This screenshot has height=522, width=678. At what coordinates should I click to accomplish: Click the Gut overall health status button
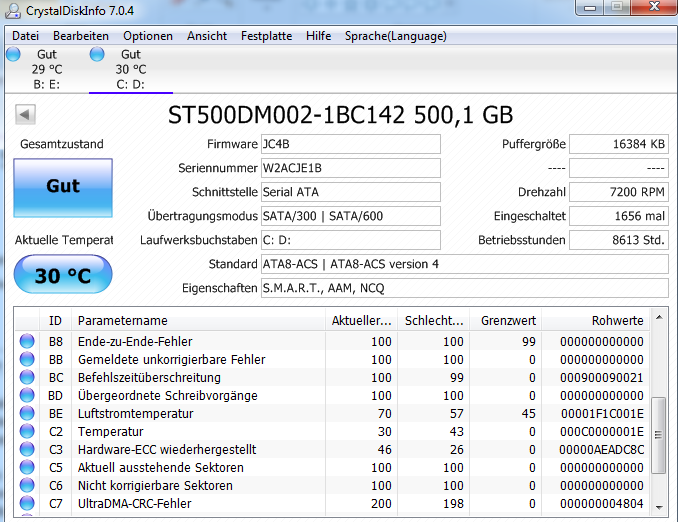pos(63,188)
